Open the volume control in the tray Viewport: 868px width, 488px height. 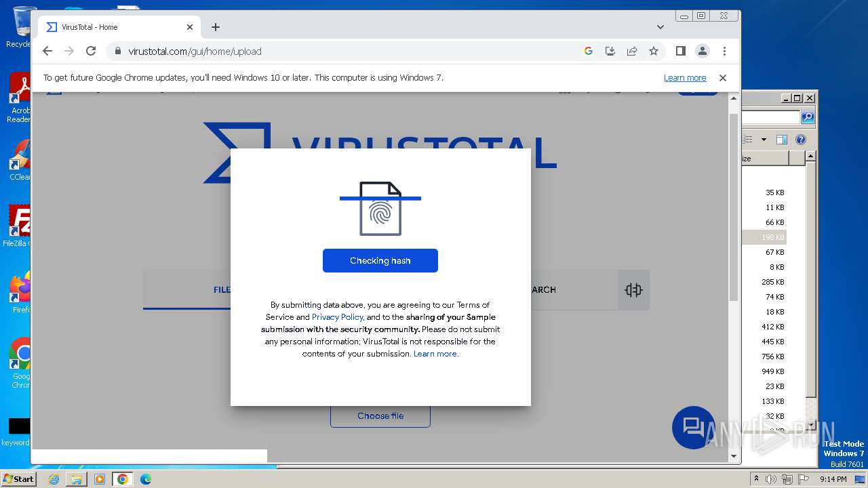click(x=771, y=479)
